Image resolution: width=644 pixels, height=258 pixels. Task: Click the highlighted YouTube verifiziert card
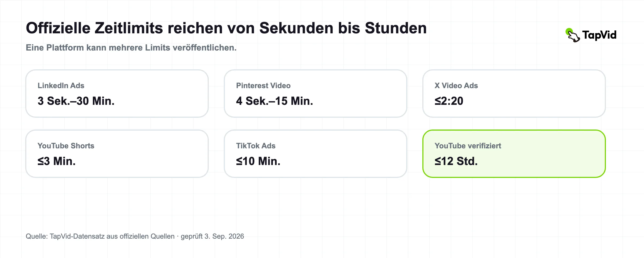point(514,154)
